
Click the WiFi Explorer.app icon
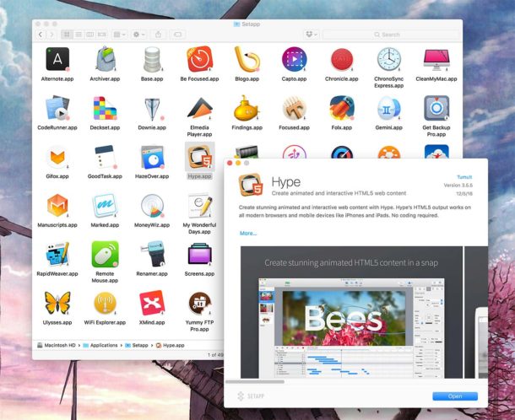(105, 302)
